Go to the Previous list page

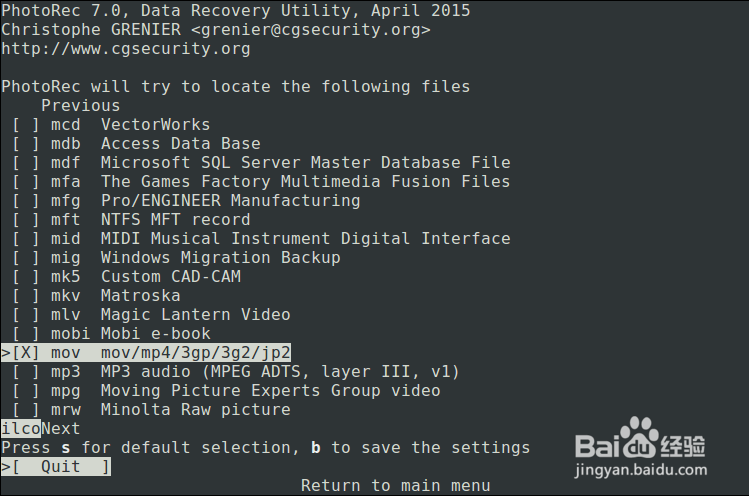(80, 106)
